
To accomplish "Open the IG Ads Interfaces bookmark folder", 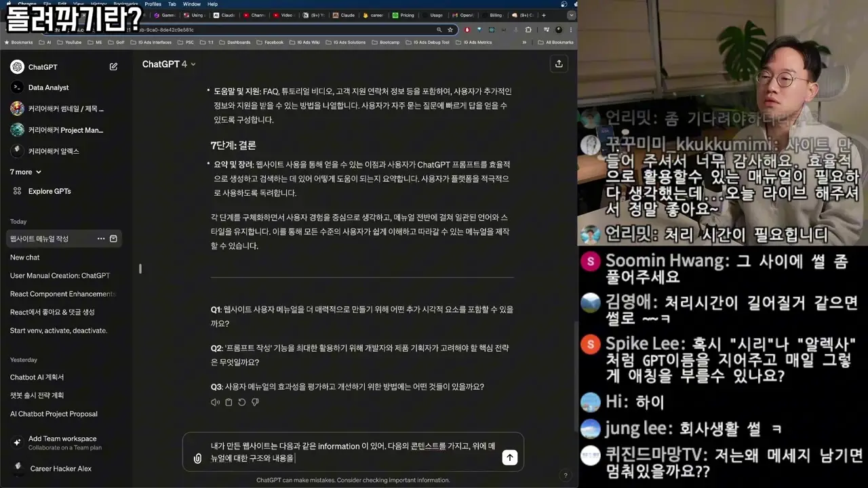I will pyautogui.click(x=150, y=42).
